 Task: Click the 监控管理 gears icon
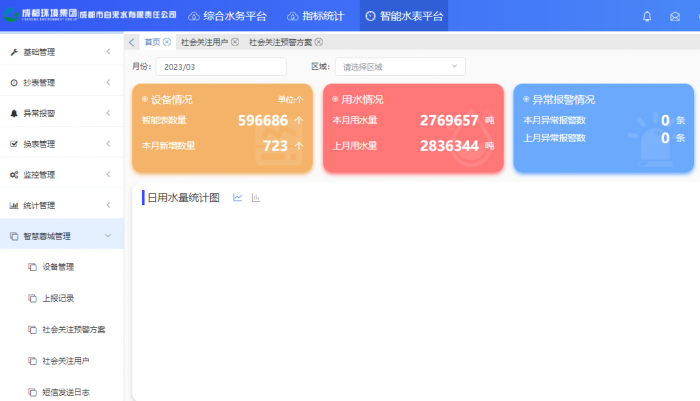coord(14,175)
